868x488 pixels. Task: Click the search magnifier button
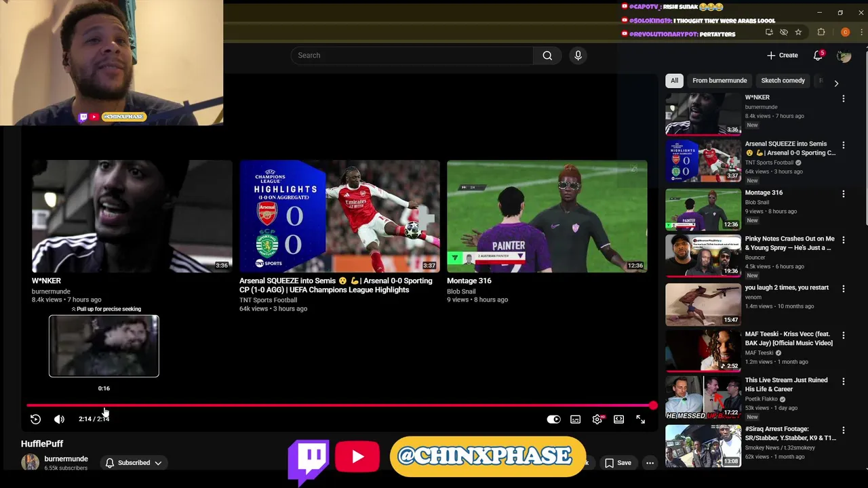547,56
